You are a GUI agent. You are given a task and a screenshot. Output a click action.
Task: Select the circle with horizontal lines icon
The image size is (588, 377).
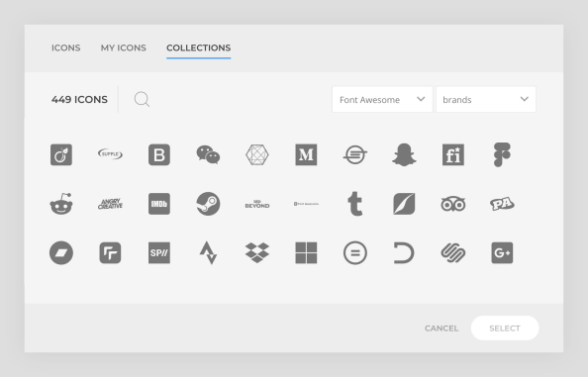click(354, 154)
